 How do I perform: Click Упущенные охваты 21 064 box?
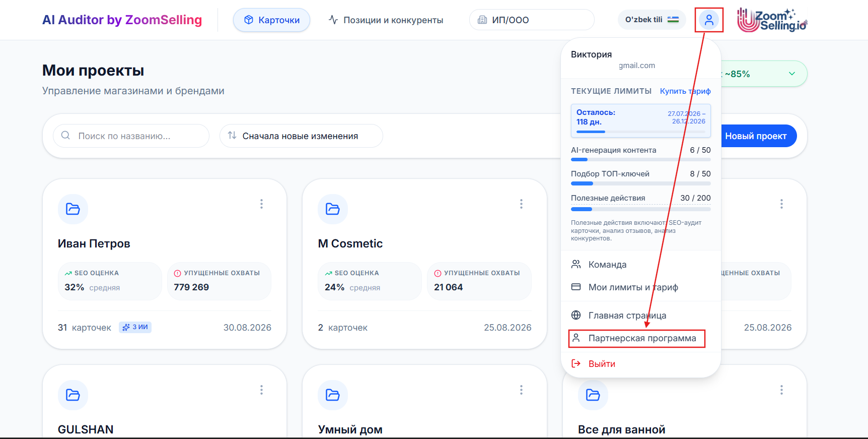[x=479, y=281]
